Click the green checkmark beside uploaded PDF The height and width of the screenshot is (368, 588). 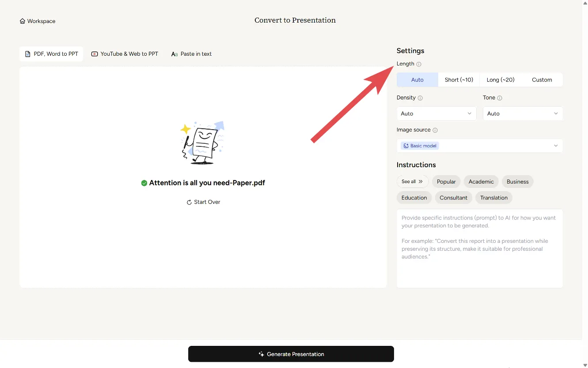coord(144,183)
